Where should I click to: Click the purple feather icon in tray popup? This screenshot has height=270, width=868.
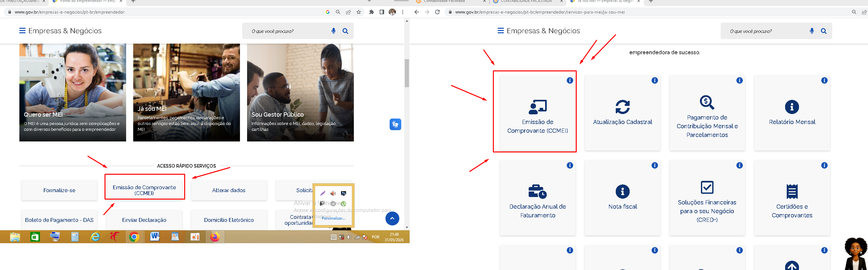pos(323,193)
